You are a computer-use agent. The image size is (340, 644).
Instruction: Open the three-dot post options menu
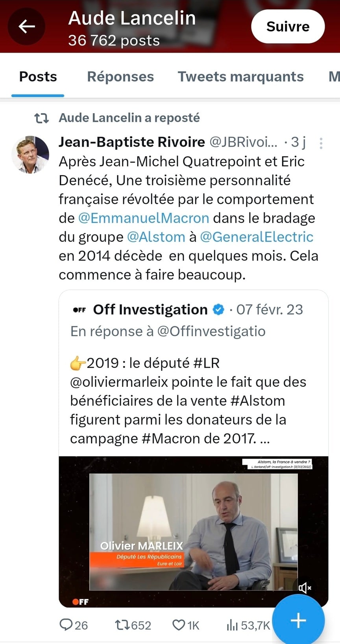(x=321, y=143)
